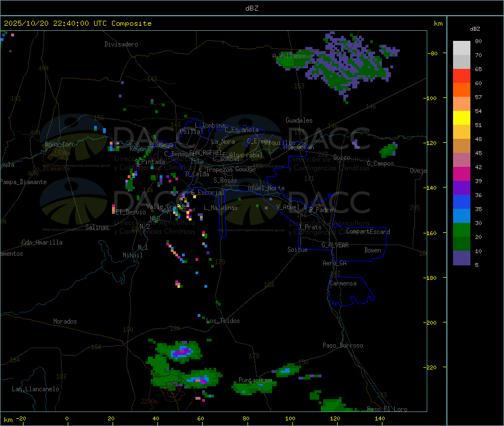Click the L_Malvinas location label
This screenshot has height=426, width=504.
[x=221, y=208]
